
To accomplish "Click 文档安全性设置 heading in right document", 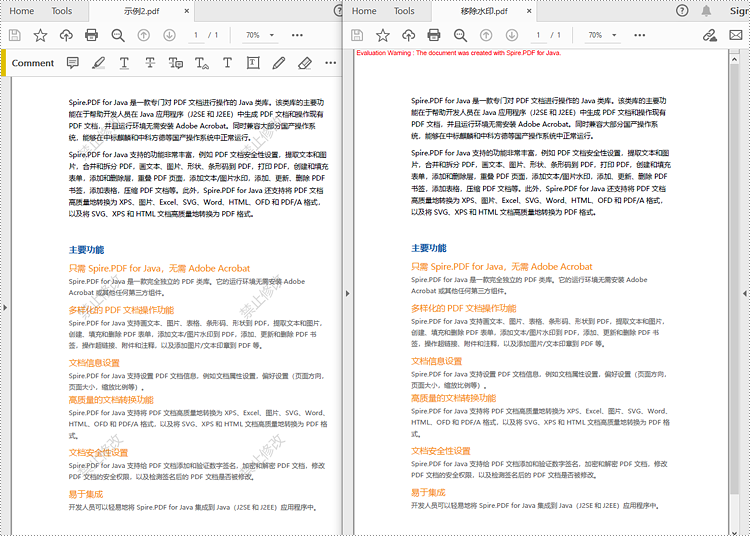I will [x=441, y=451].
